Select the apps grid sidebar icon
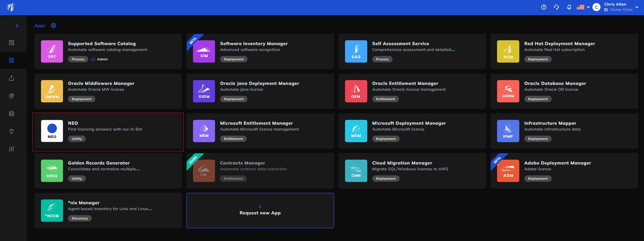Image resolution: width=644 pixels, height=241 pixels. 11,60
